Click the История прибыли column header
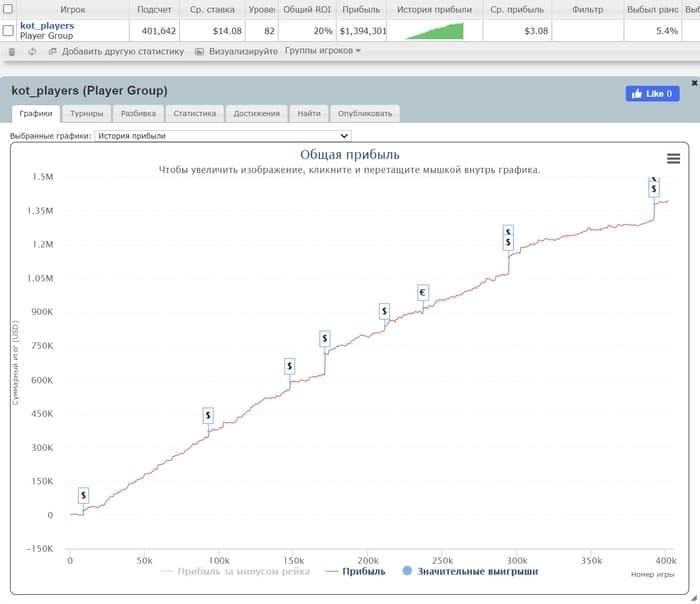 pyautogui.click(x=434, y=9)
